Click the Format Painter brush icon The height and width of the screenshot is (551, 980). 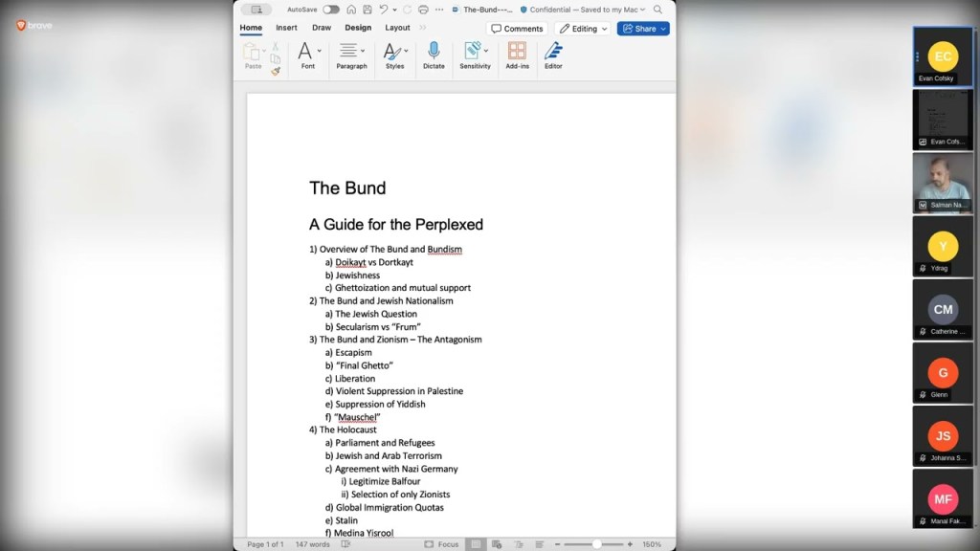(276, 71)
